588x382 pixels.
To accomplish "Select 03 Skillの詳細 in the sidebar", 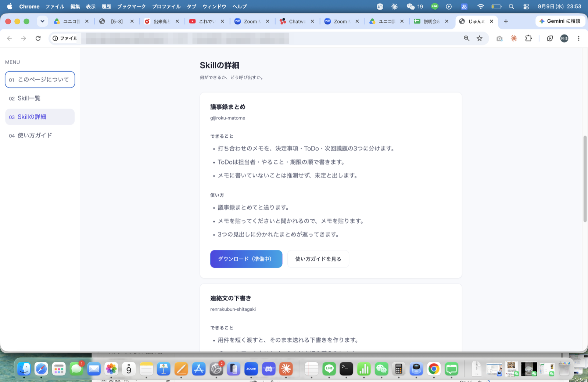I will (40, 117).
